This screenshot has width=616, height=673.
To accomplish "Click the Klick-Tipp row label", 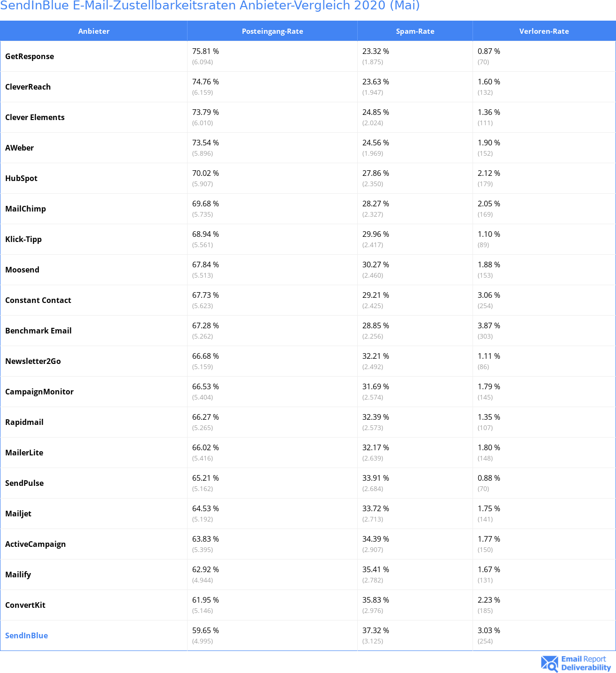I will (x=23, y=239).
